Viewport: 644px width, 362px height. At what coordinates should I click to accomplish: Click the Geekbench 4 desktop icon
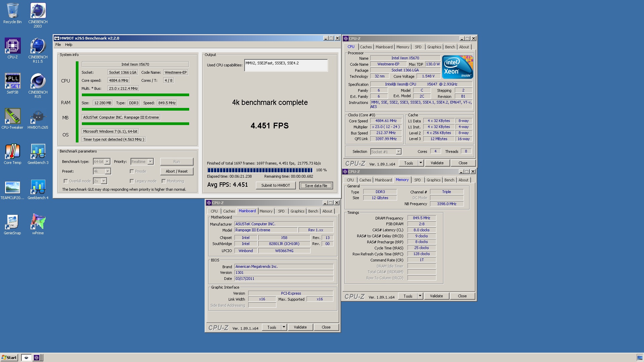[38, 189]
